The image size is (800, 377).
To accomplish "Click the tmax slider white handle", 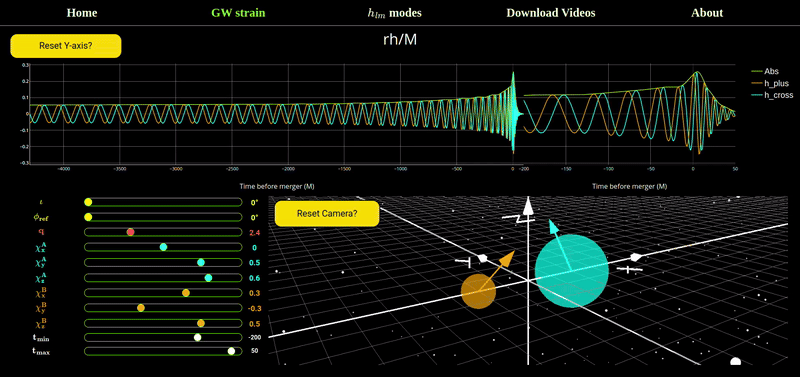I will (231, 351).
